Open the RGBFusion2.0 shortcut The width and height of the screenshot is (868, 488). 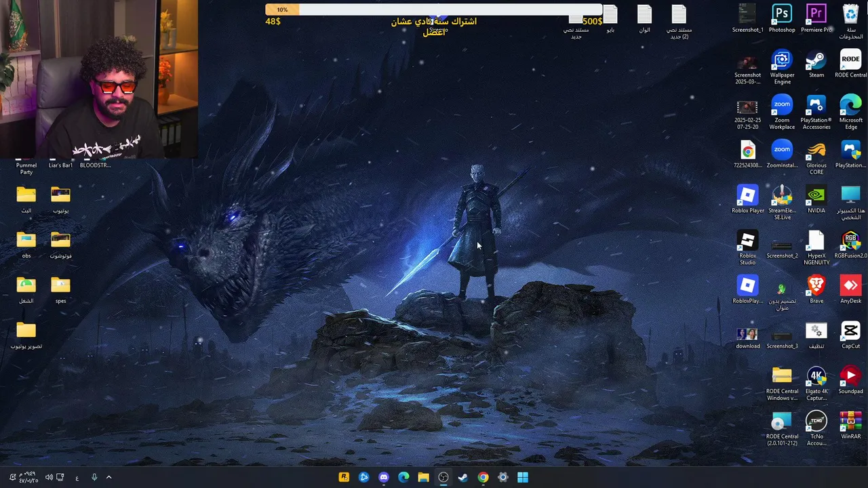850,244
